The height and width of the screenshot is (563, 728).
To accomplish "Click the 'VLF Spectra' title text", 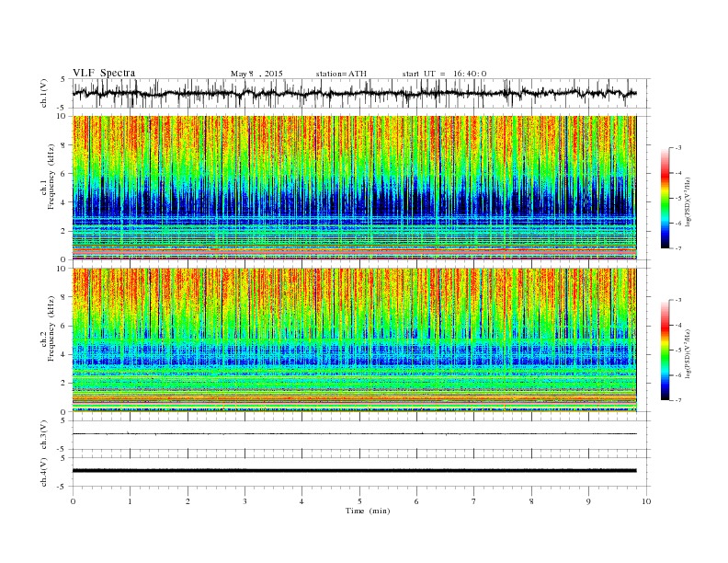I will click(x=104, y=73).
